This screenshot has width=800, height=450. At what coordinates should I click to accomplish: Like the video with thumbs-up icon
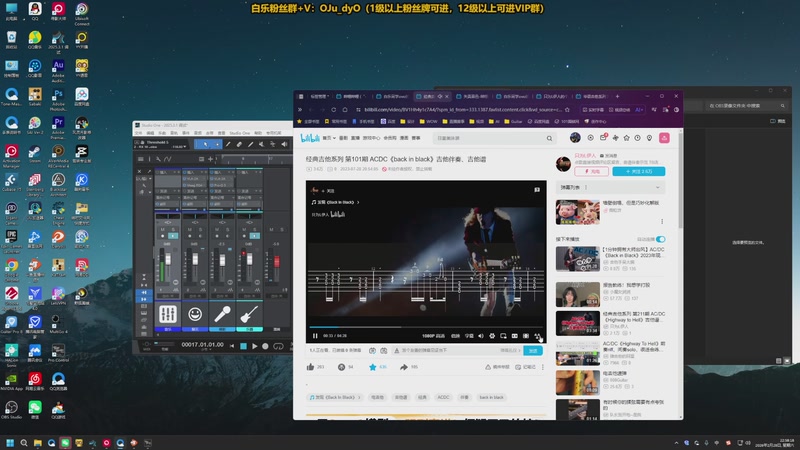point(310,367)
